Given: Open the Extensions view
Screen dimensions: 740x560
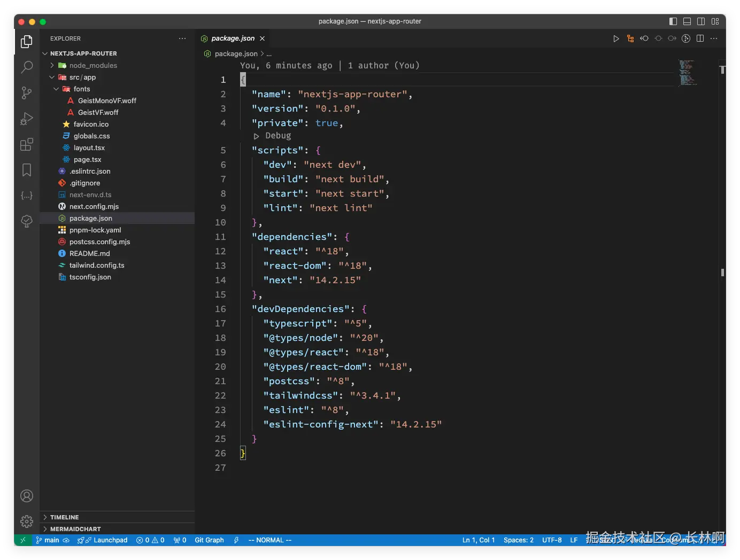Looking at the screenshot, I should click(26, 144).
